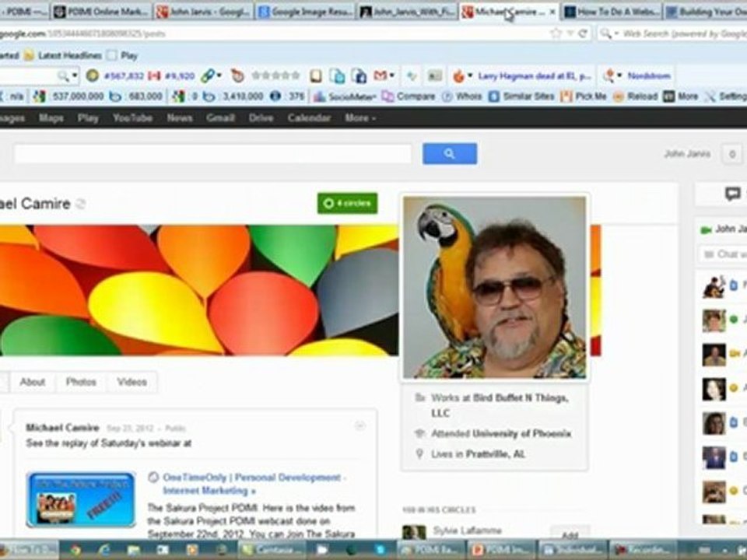Open the Videos tab of the profile
The image size is (747, 560).
pos(132,382)
